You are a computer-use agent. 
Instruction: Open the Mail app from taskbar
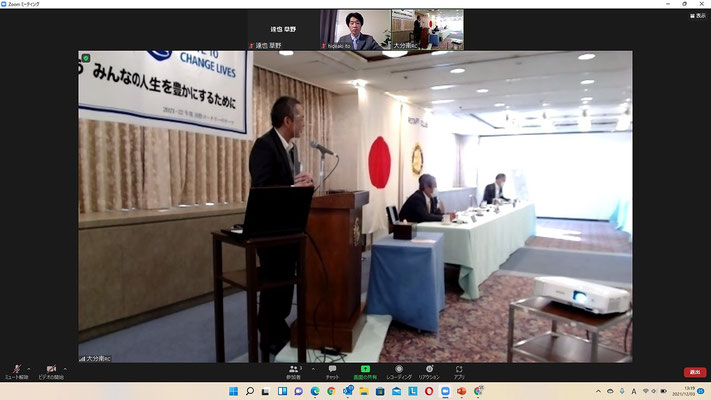tap(396, 391)
